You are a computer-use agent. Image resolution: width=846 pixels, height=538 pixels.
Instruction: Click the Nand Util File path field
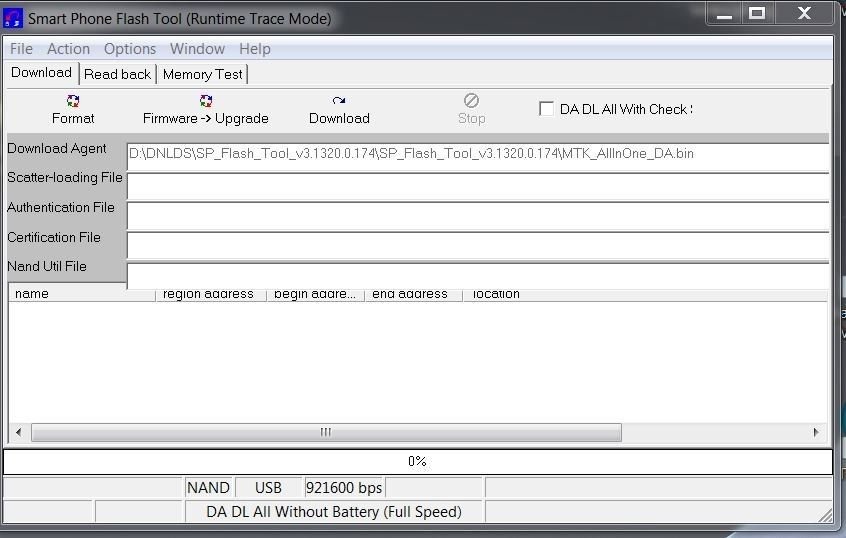478,275
